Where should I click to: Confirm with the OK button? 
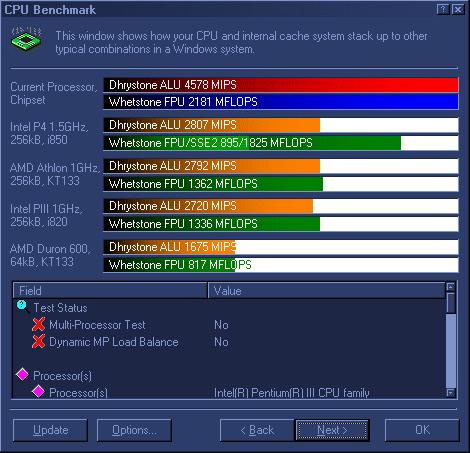pos(422,430)
